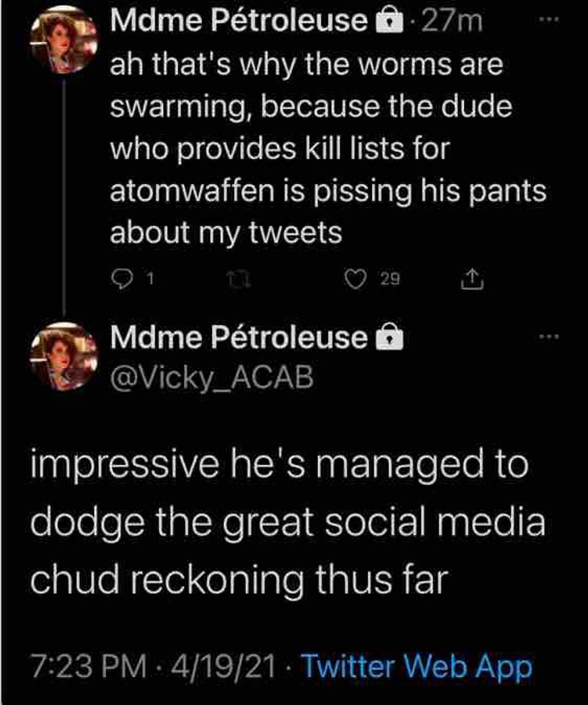The image size is (588, 705).
Task: Click the retweet arrows icon
Action: click(x=239, y=278)
